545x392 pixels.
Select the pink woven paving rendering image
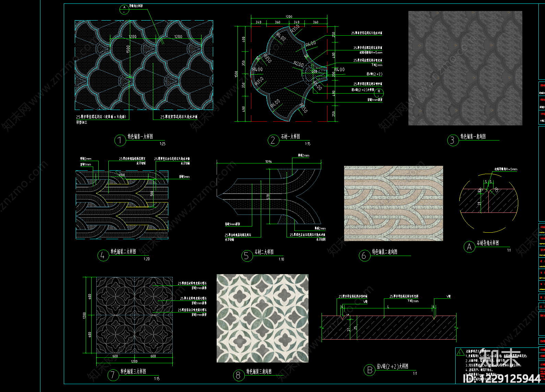tap(393, 204)
